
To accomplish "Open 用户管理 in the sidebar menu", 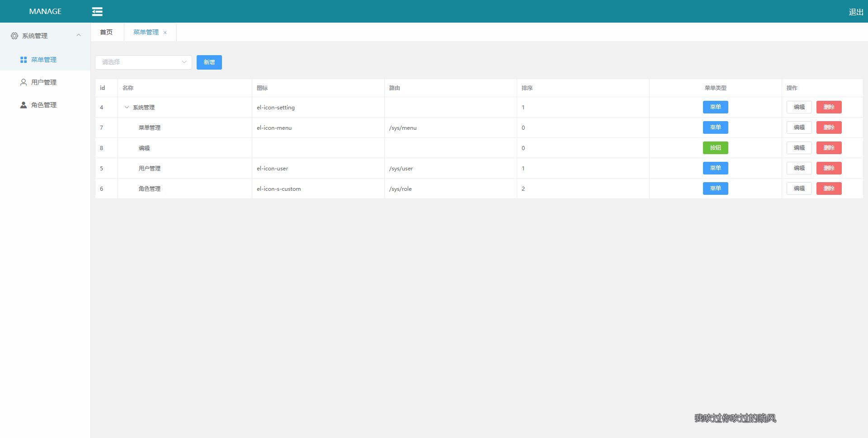I will pyautogui.click(x=45, y=82).
